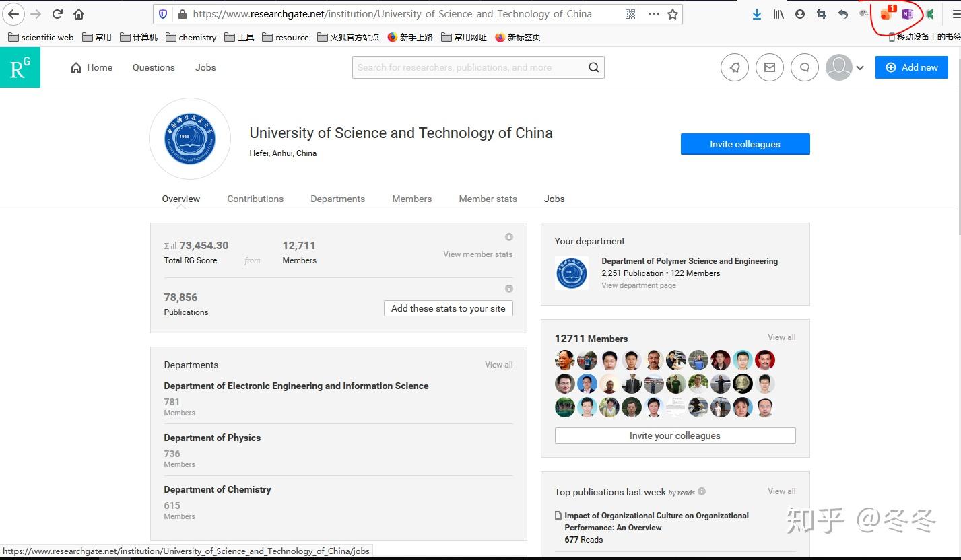Open Department of Chemistry
Screen dimensions: 961x560
[x=218, y=489]
